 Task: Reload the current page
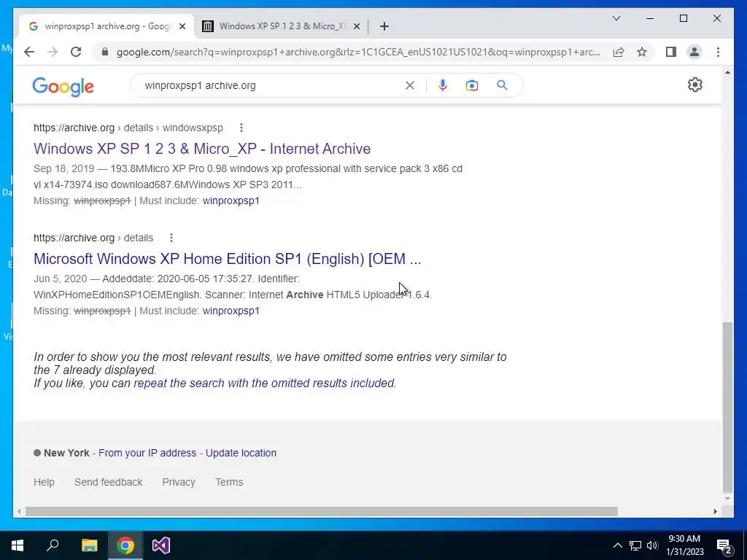[x=76, y=52]
